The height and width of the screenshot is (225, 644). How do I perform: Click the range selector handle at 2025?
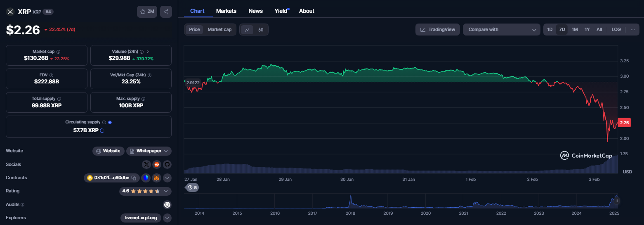click(x=616, y=201)
